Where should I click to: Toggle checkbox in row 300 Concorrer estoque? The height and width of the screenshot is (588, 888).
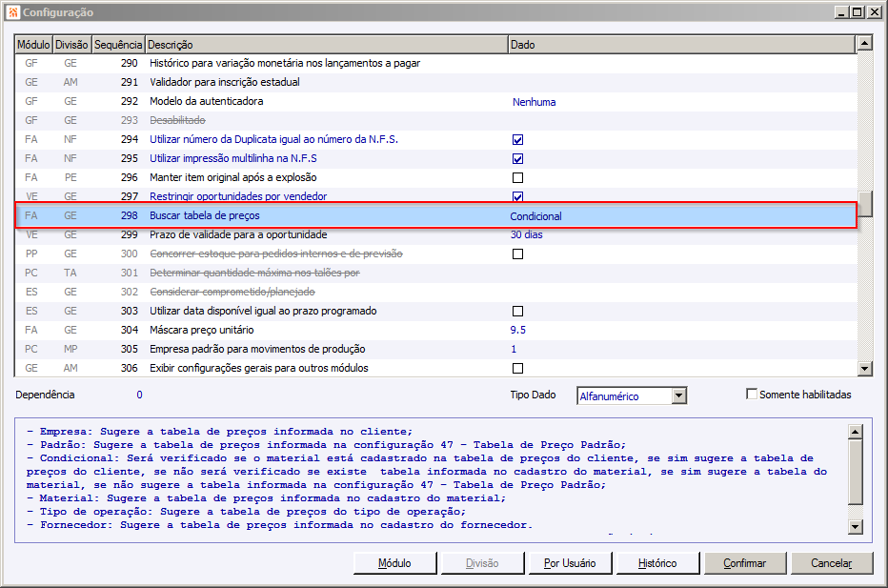[517, 253]
